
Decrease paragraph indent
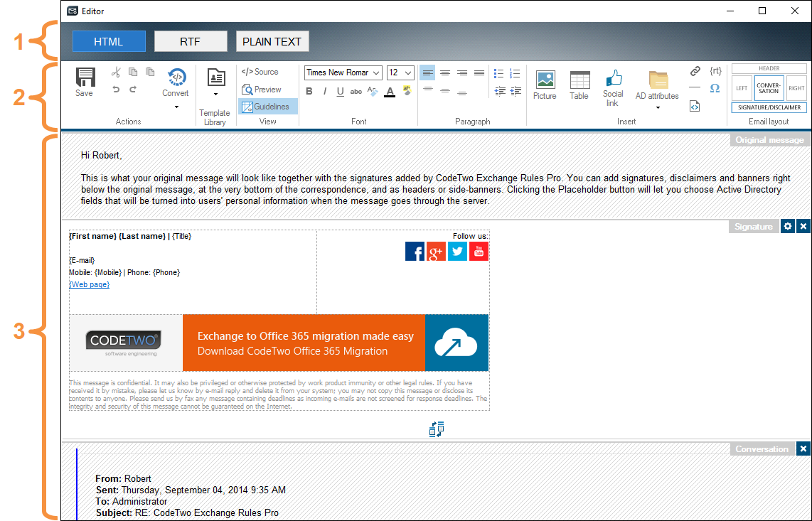click(x=500, y=91)
